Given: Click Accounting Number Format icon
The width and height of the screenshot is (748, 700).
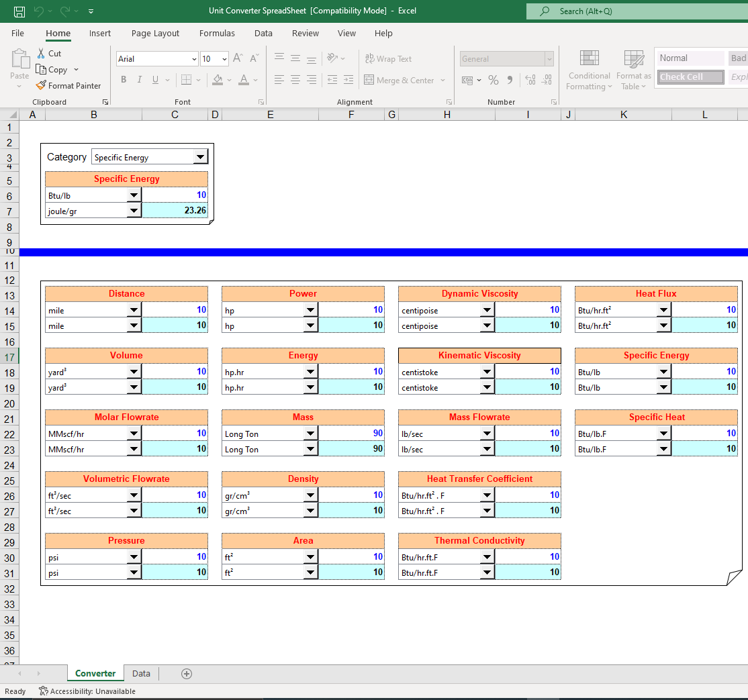Looking at the screenshot, I should (467, 80).
